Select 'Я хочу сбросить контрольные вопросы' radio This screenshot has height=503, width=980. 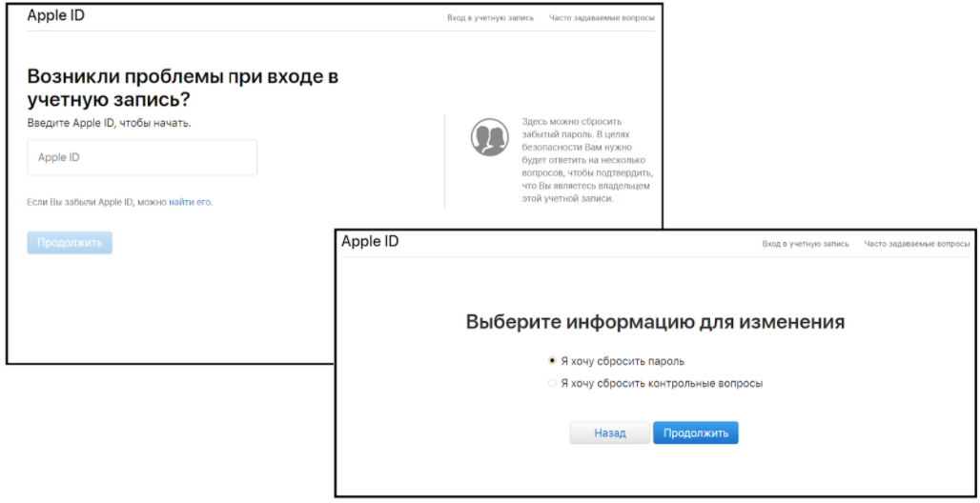tap(552, 383)
